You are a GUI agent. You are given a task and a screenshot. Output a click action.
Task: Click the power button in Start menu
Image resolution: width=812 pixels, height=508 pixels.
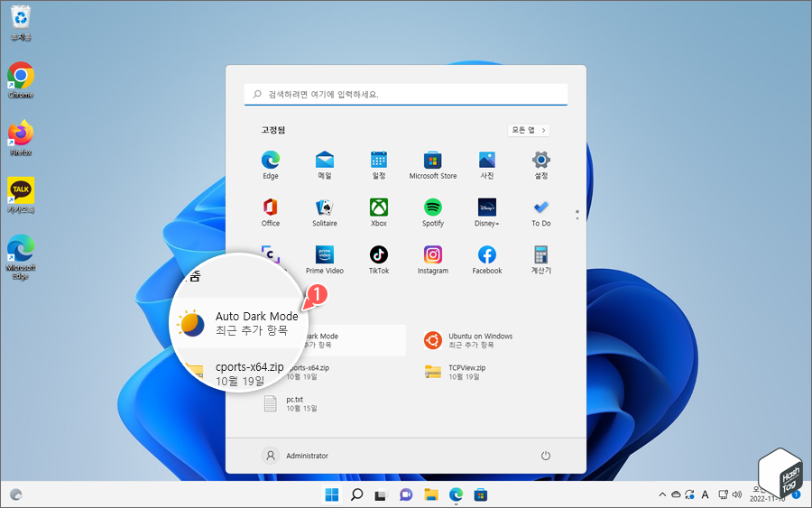[x=545, y=456]
